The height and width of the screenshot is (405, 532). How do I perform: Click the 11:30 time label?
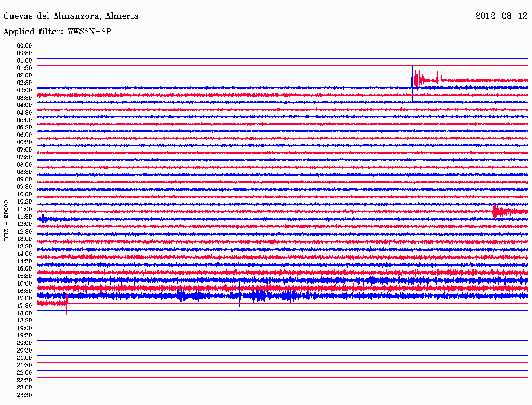tap(24, 217)
